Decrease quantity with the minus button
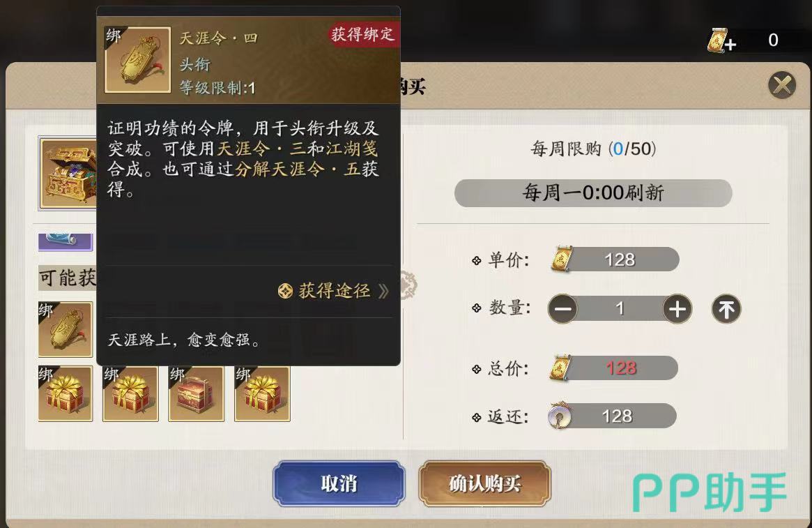This screenshot has width=812, height=528. (562, 309)
